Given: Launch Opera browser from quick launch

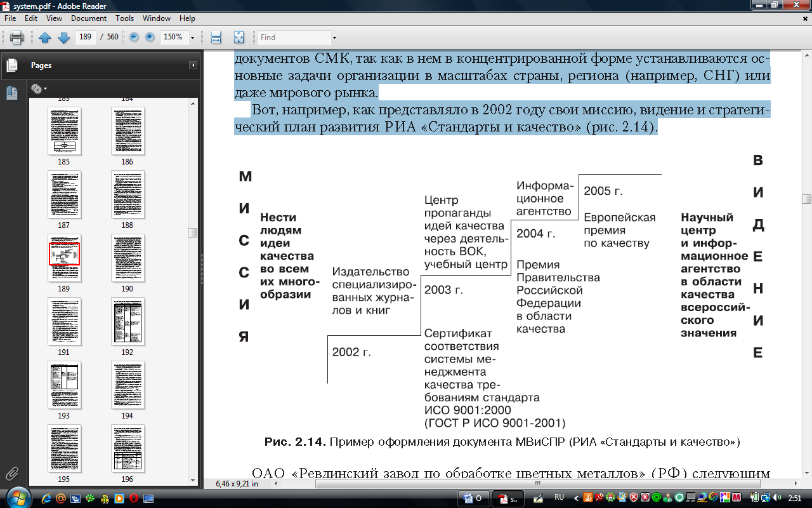Looking at the screenshot, I should [x=133, y=498].
